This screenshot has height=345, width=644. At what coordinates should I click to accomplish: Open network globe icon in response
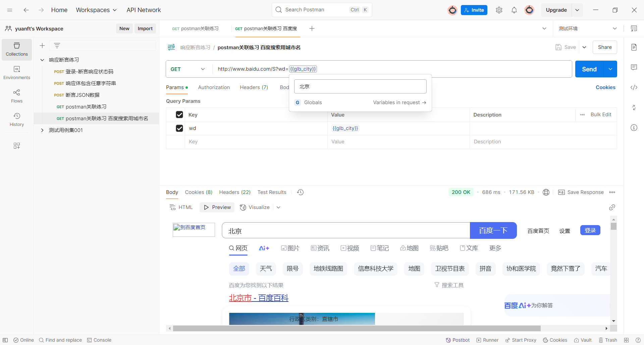point(546,192)
